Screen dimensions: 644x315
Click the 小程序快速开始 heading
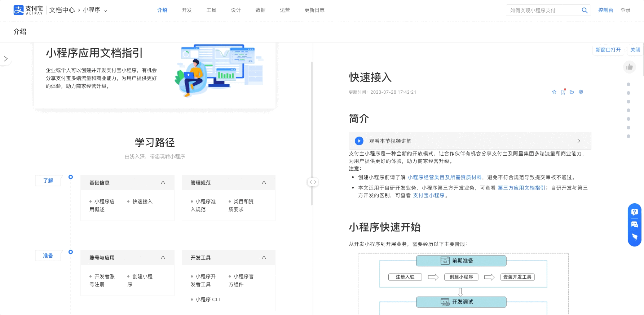pos(385,227)
